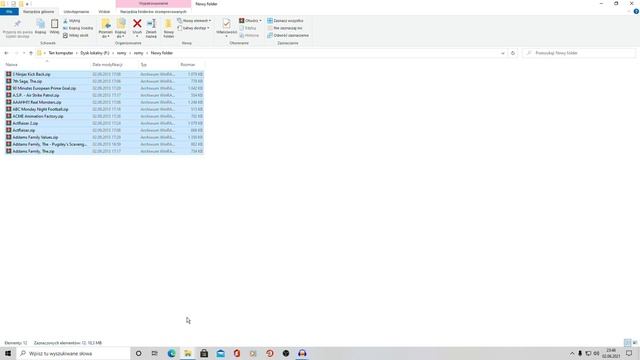Image resolution: width=640 pixels, height=360 pixels.
Task: Switch to the Narzędzia główne tab
Action: [x=38, y=12]
